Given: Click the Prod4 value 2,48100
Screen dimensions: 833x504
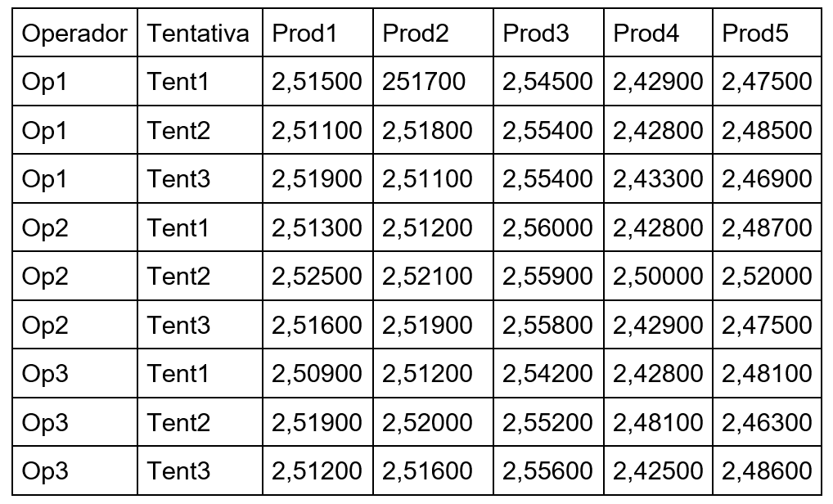Looking at the screenshot, I should click(658, 422).
